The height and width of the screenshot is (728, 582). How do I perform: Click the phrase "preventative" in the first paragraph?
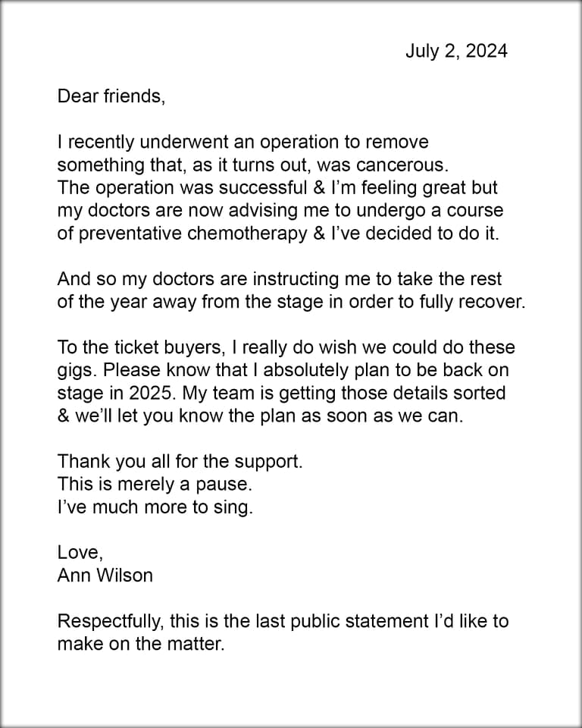coord(130,234)
